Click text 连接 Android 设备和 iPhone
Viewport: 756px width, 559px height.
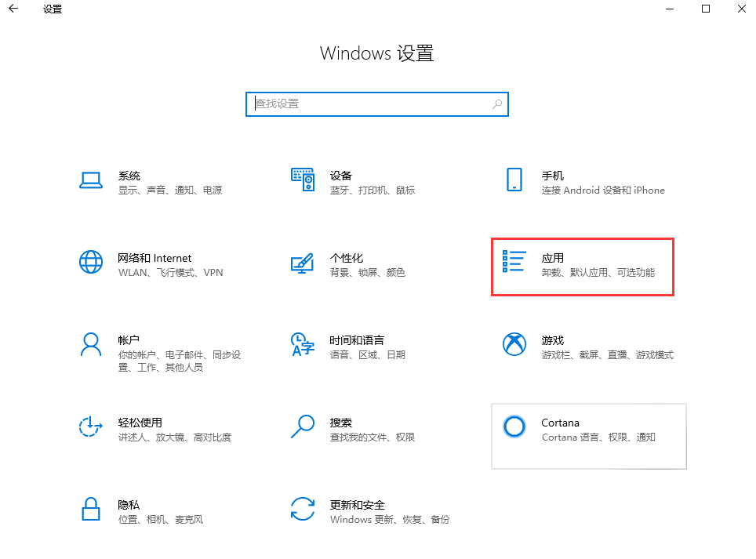[603, 191]
